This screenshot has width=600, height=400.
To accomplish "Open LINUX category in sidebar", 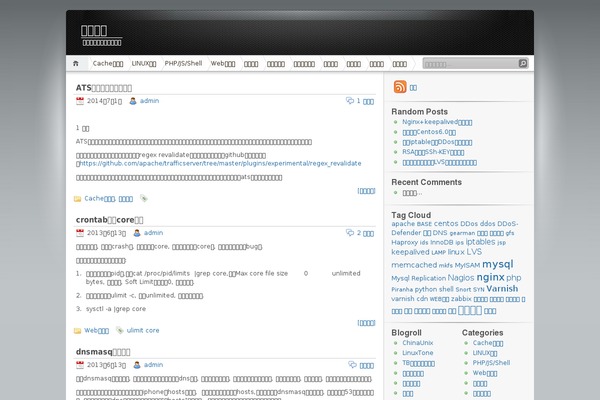I will 485,353.
